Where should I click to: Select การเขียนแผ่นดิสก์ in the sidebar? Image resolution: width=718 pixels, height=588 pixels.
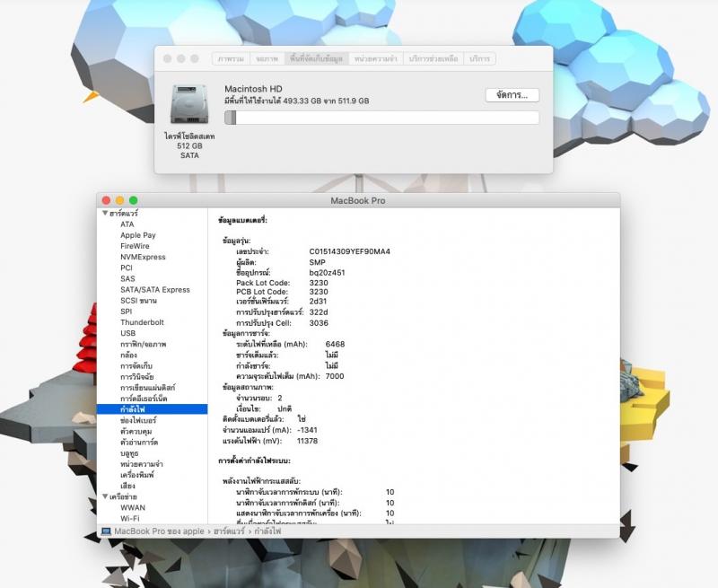(147, 388)
